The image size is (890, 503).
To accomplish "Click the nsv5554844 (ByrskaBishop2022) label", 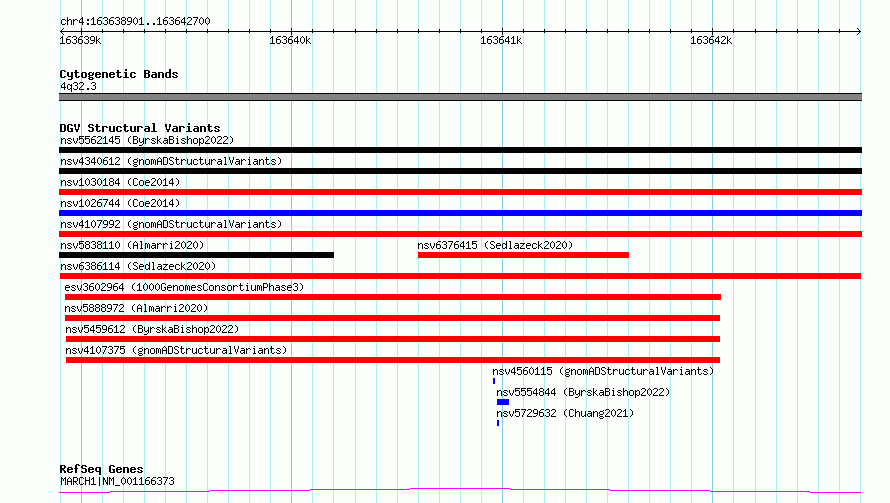I will point(583,392).
